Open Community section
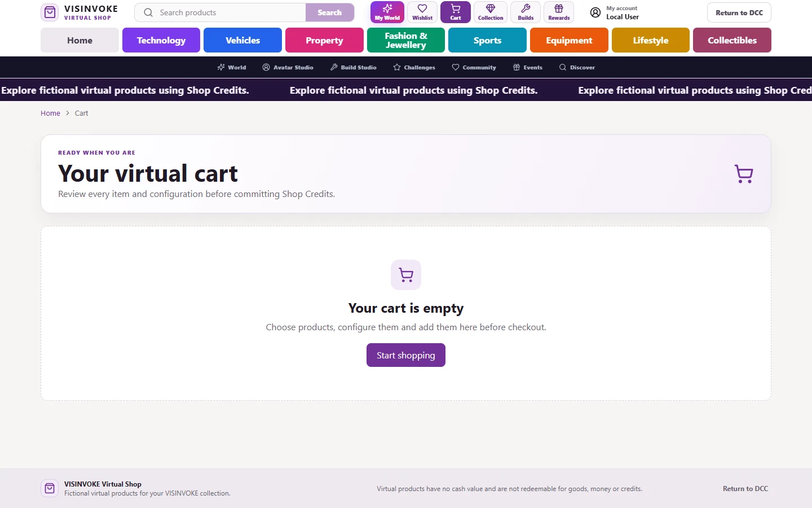The image size is (812, 508). click(x=474, y=67)
